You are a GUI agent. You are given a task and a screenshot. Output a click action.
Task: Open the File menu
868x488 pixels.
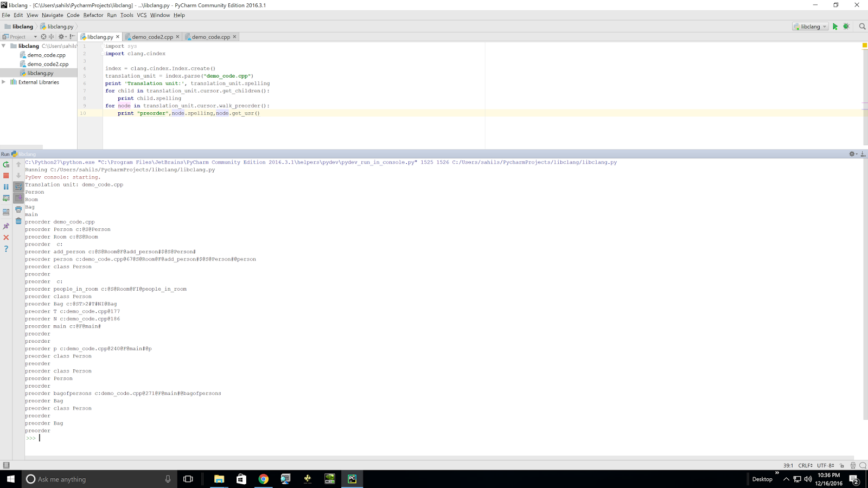pos(6,15)
